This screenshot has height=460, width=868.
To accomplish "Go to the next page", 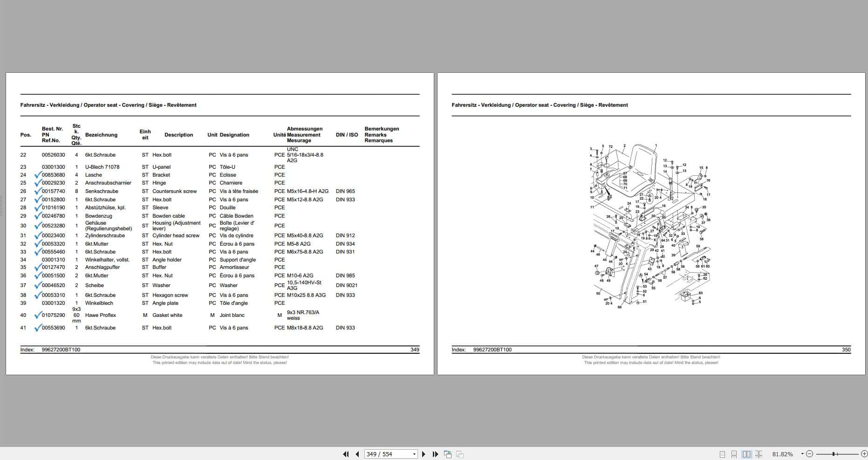I will tap(424, 454).
